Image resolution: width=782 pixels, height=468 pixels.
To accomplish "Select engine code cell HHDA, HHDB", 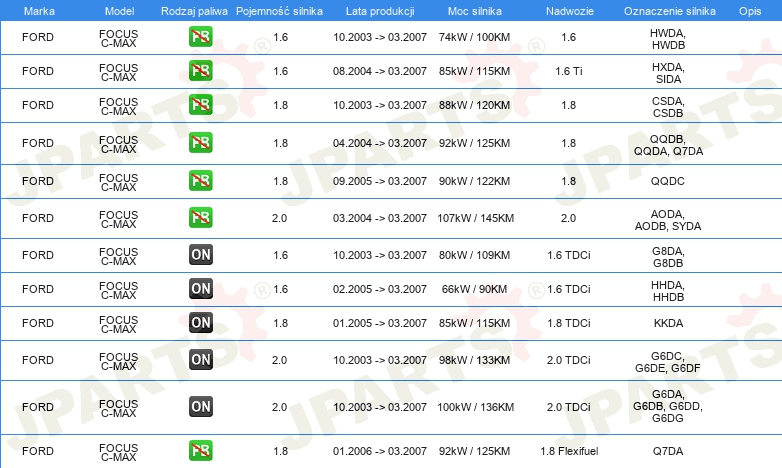I will coord(668,291).
